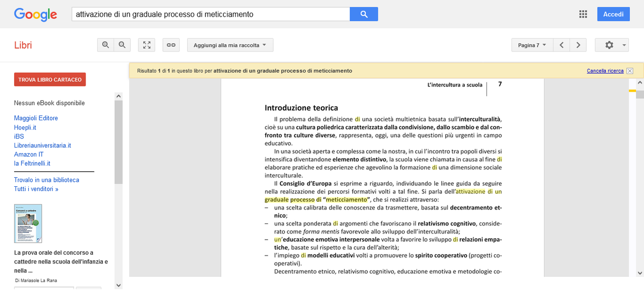Viewport: 644px width, 290px height.
Task: Open the iBS seller link
Action: coord(19,136)
